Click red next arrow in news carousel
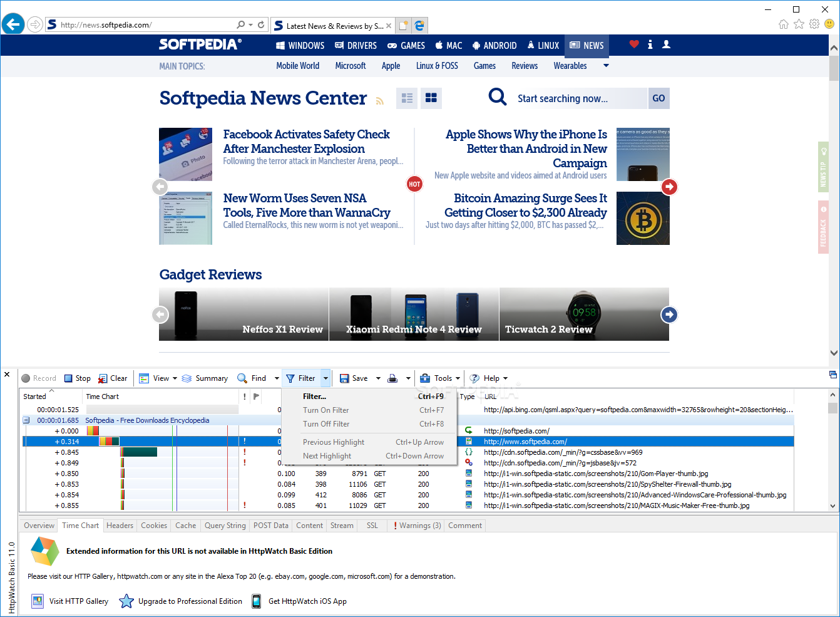This screenshot has height=617, width=840. 670,187
